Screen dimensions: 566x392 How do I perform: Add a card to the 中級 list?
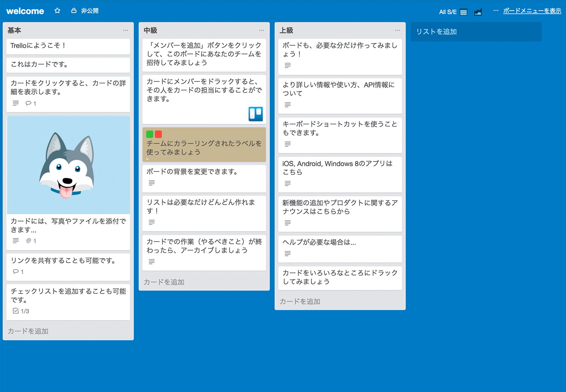coord(164,282)
